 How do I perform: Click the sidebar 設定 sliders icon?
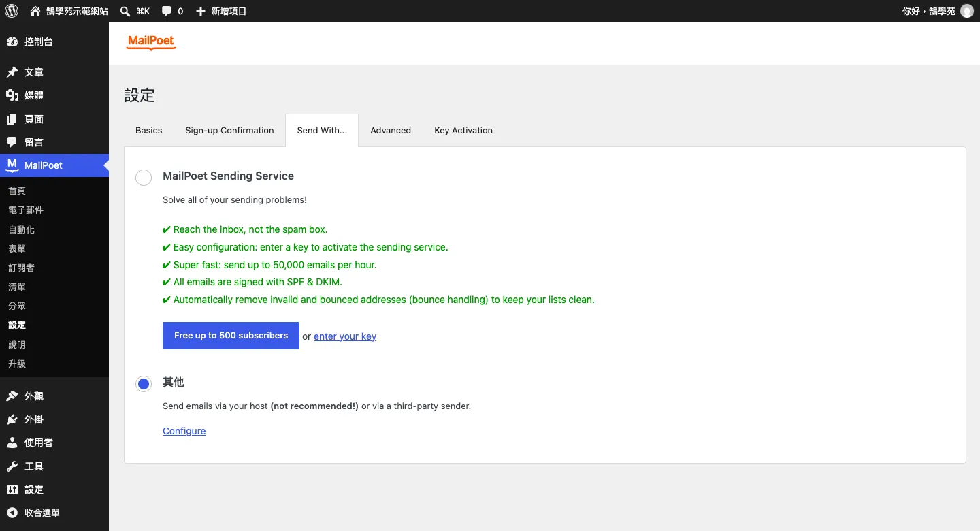tap(12, 489)
